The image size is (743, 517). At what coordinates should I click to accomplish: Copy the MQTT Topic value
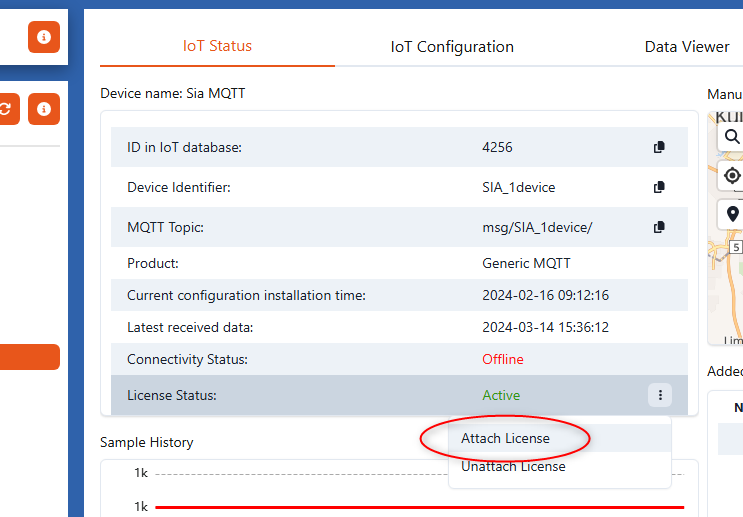click(x=659, y=227)
